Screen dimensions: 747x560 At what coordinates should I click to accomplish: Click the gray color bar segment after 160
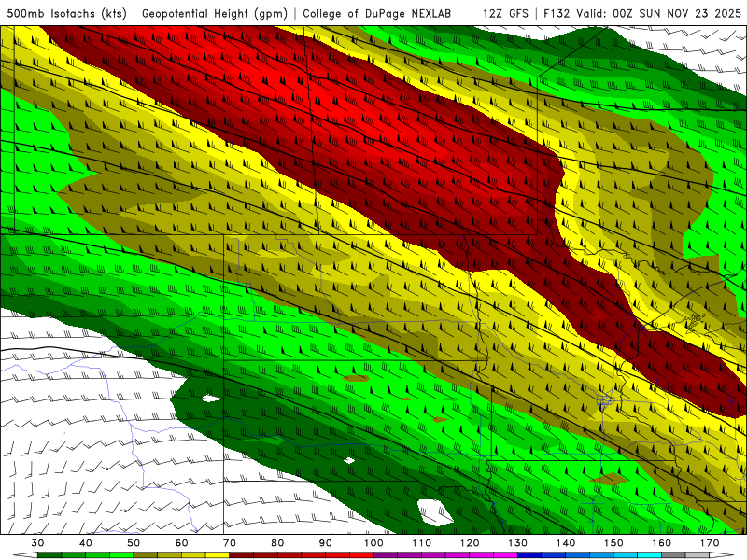674,555
